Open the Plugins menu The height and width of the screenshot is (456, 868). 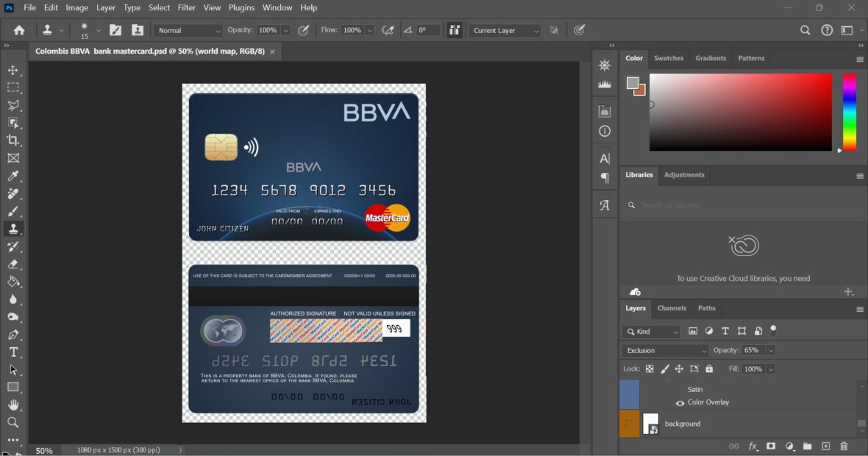tap(241, 8)
